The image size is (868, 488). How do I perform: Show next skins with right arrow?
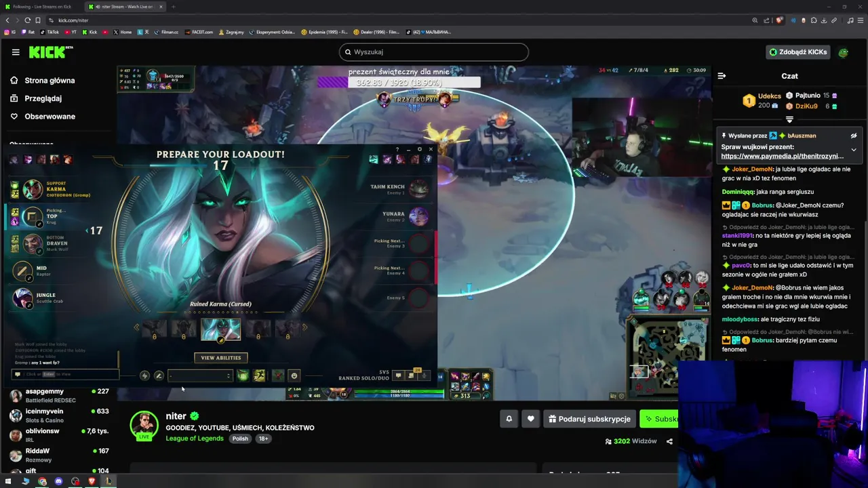[304, 328]
